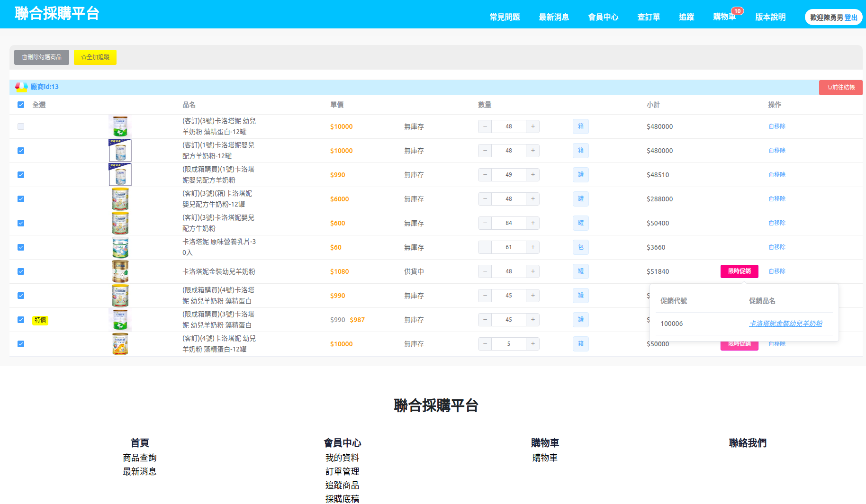866x504 pixels.
Task: Uncheck the (1號)嬰兒配方羊奶粉-12罐 row checkbox
Action: point(21,151)
